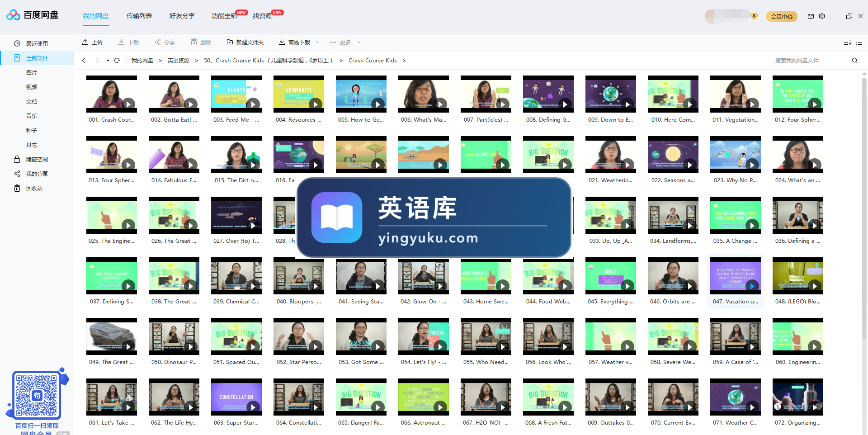Switch to the 好友分享 tab
Viewport: 868px width, 435px height.
182,16
